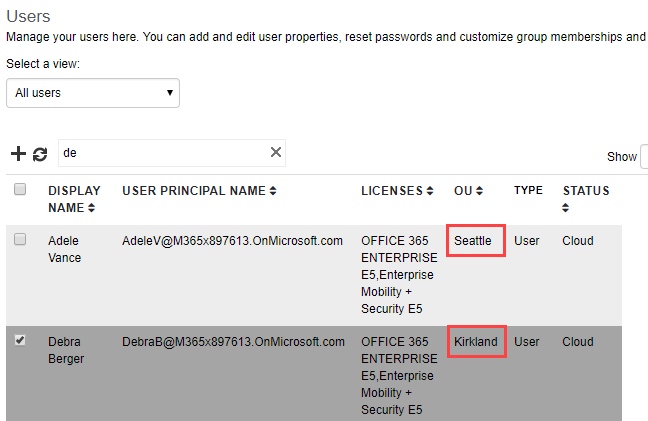Click Debra Berger display name
Viewport: 648px width, 421px height.
click(66, 350)
